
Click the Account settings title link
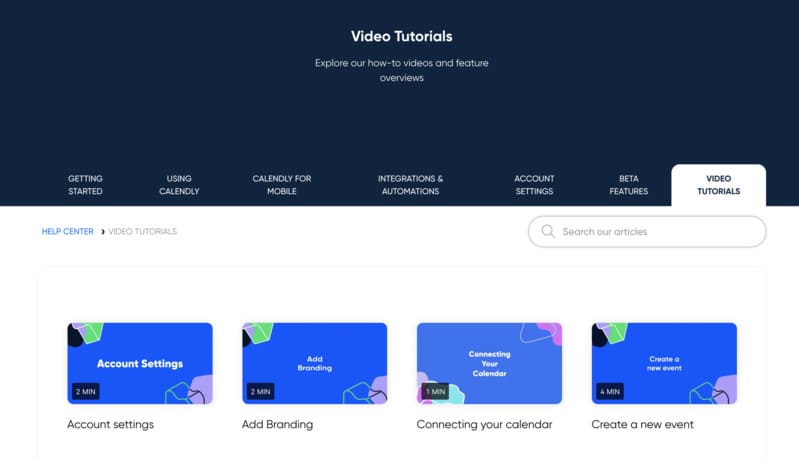click(111, 424)
